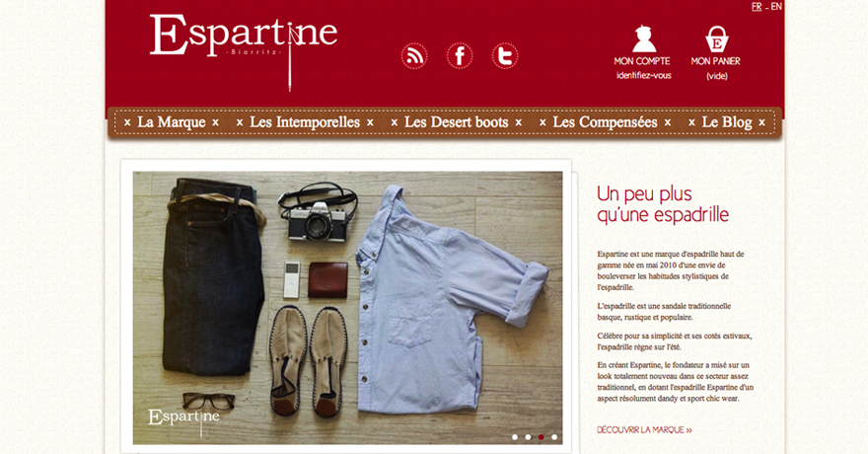Click Découvrir la marque link
The height and width of the screenshot is (454, 868).
[644, 429]
